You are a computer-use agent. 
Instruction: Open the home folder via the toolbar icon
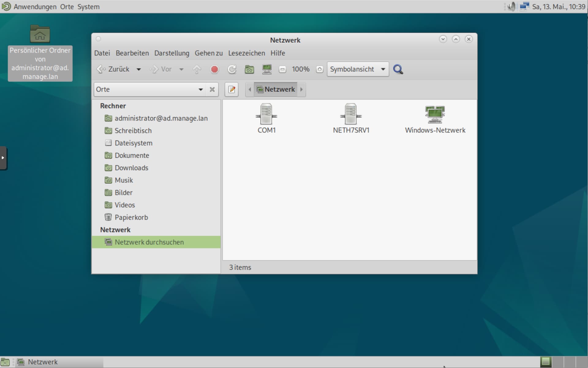pyautogui.click(x=249, y=69)
